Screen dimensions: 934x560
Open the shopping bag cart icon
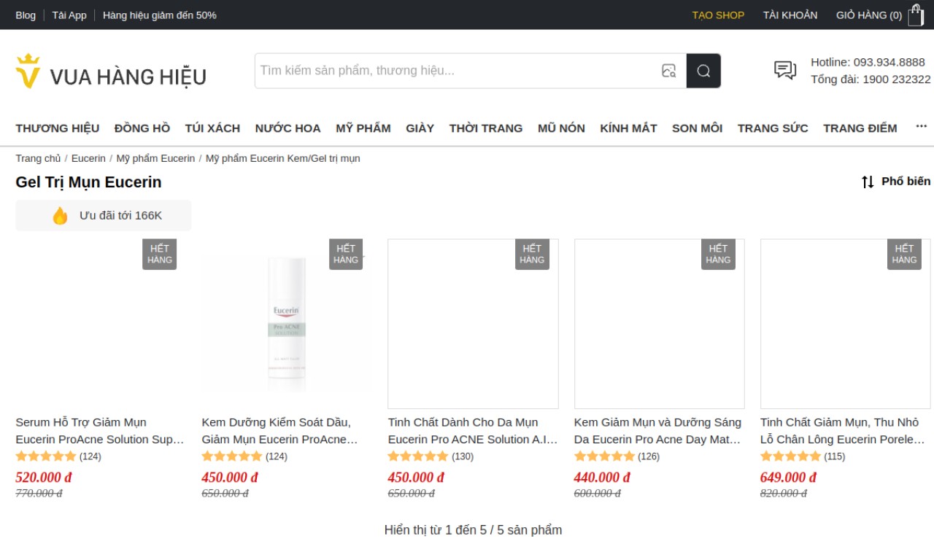point(916,15)
